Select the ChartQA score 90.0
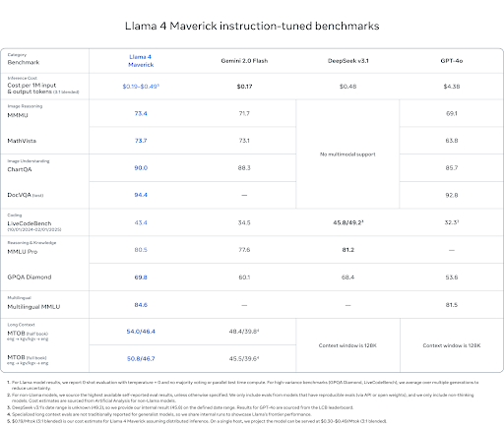 click(x=141, y=168)
